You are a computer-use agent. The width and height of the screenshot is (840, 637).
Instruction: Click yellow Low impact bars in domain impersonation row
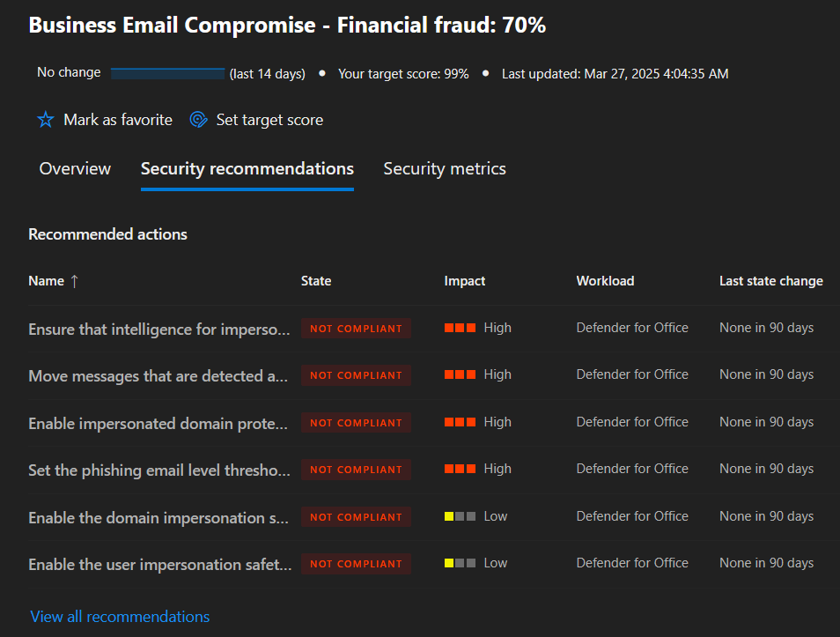click(460, 516)
